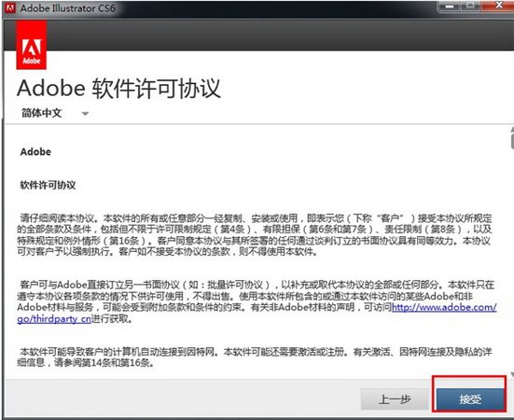Open the 简体中文 language dropdown
This screenshot has height=420, width=514.
click(x=55, y=114)
